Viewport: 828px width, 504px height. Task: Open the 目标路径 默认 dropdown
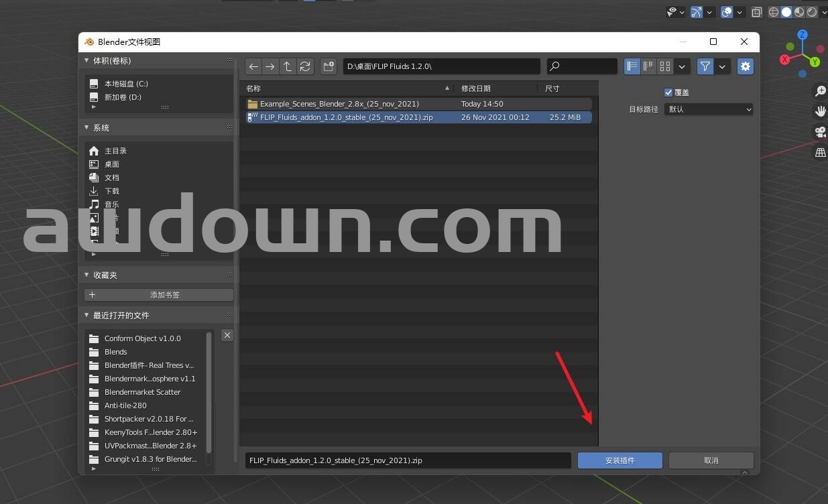tap(709, 109)
